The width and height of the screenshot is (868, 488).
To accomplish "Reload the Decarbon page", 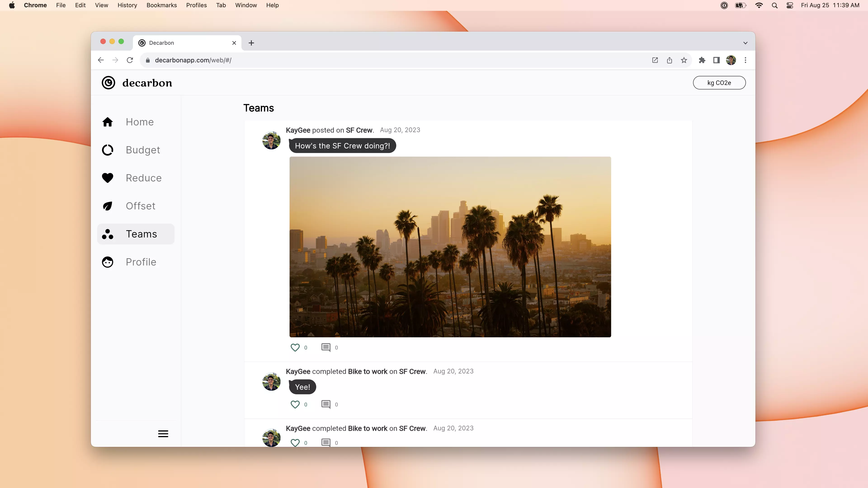I will 130,60.
